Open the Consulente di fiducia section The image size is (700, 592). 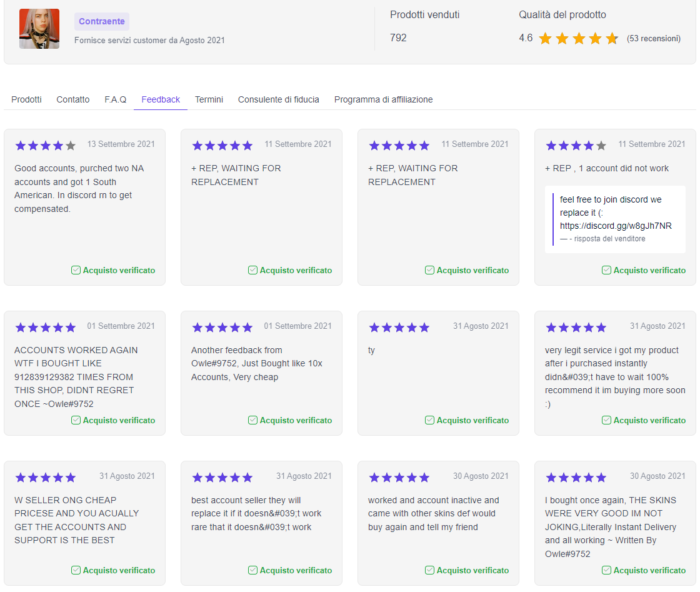pyautogui.click(x=278, y=99)
